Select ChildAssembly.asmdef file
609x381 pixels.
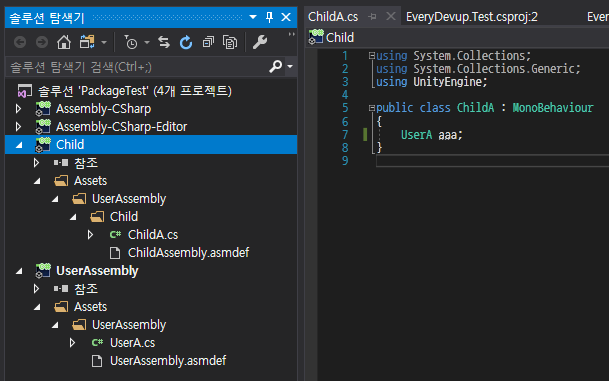click(x=188, y=253)
